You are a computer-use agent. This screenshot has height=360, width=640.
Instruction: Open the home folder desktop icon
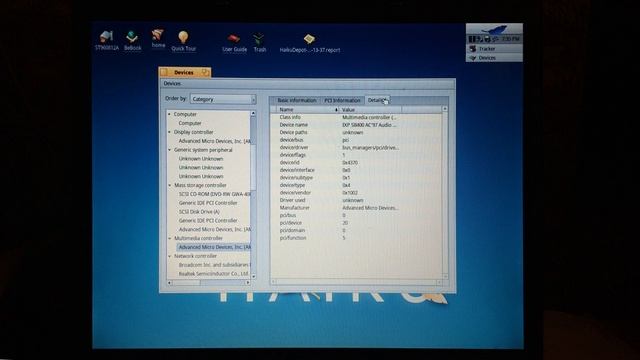(158, 39)
